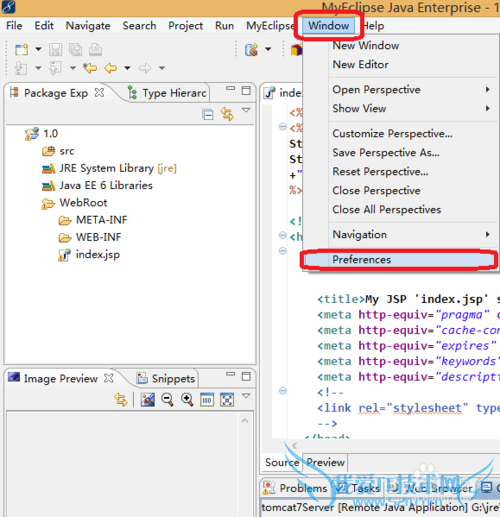Image resolution: width=500 pixels, height=517 pixels.
Task: Open the File menu
Action: point(14,26)
